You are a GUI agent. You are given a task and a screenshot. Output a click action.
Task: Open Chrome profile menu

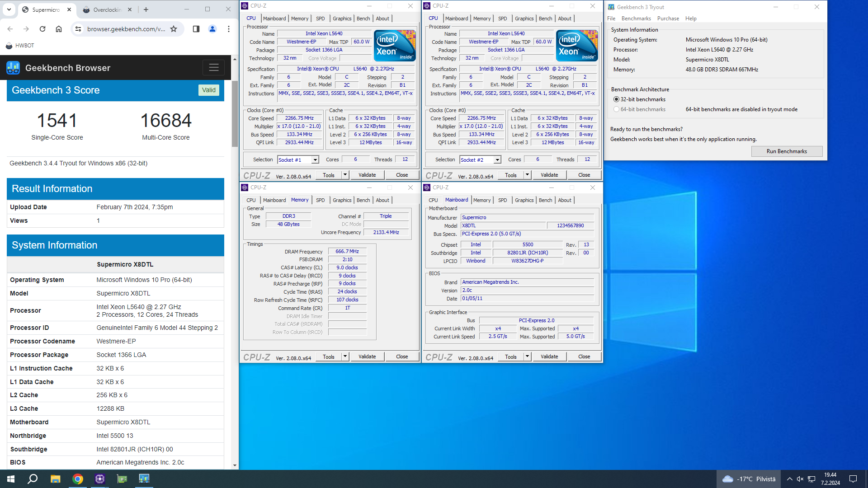(x=212, y=29)
